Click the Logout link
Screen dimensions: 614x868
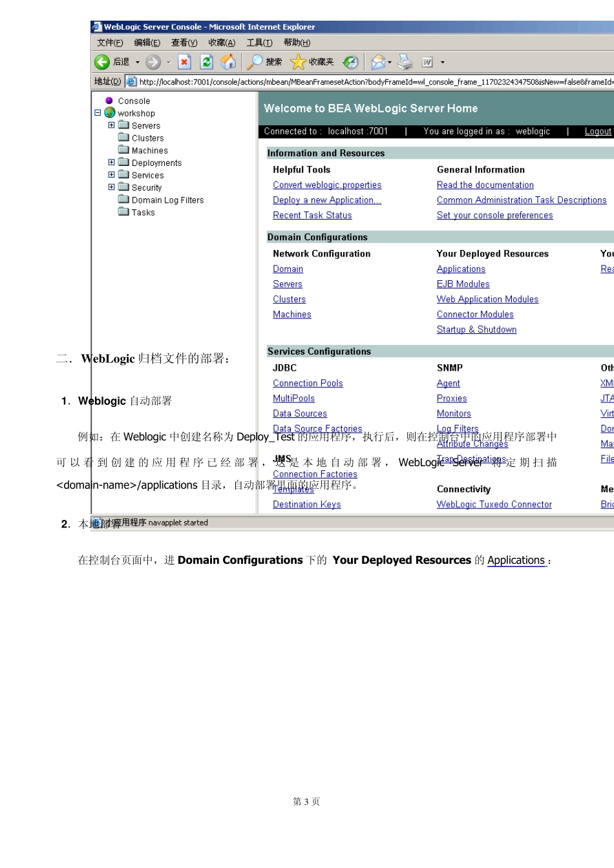[598, 131]
